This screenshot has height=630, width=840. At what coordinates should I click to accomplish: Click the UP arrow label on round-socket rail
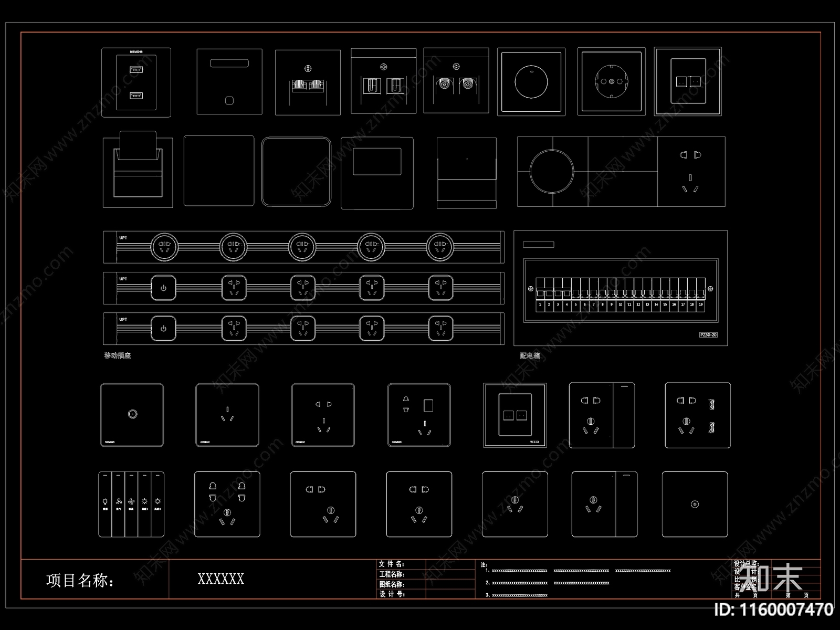point(123,238)
